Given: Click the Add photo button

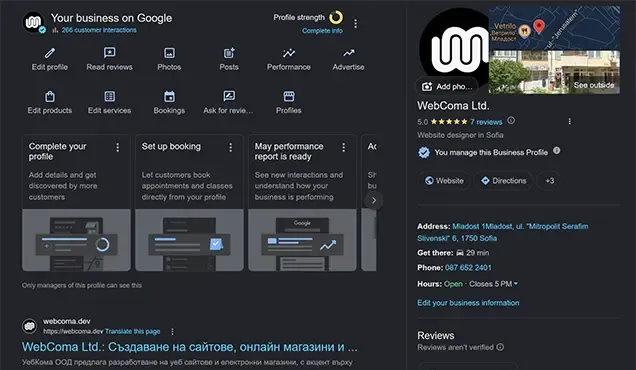Looking at the screenshot, I should (447, 86).
